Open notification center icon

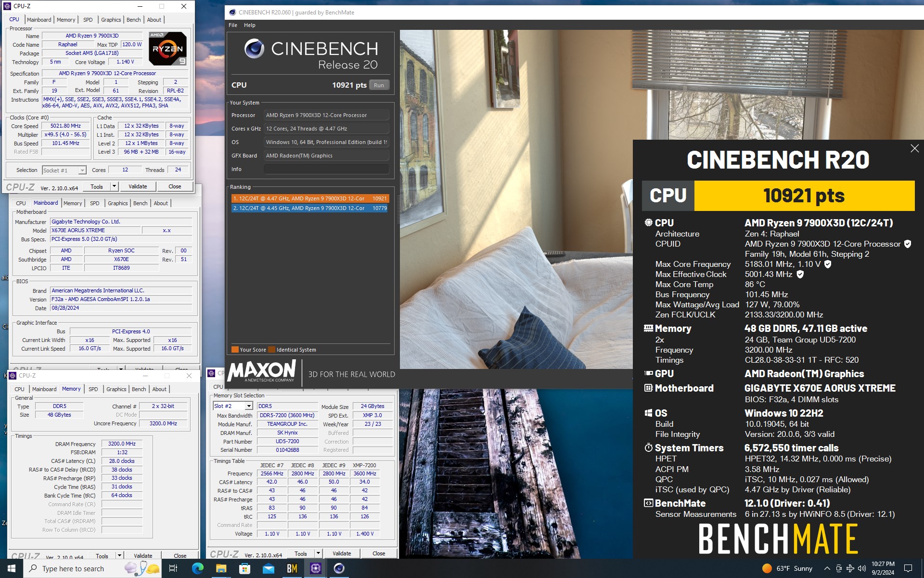908,568
